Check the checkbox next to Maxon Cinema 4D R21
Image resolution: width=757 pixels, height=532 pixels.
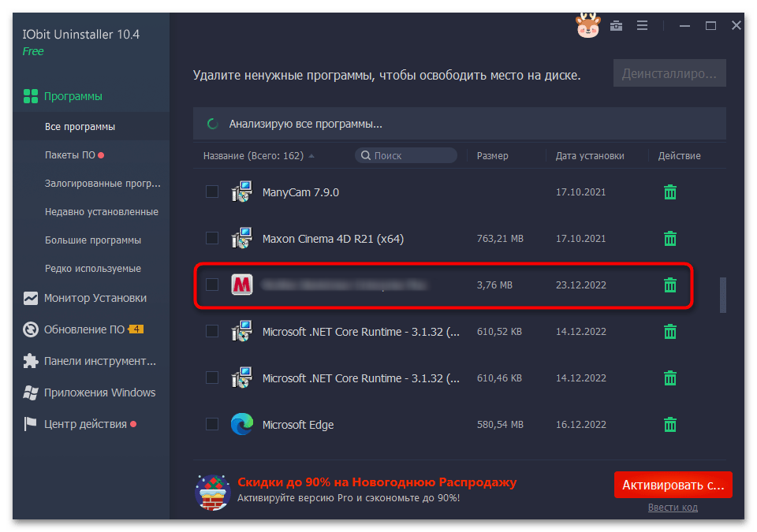211,238
